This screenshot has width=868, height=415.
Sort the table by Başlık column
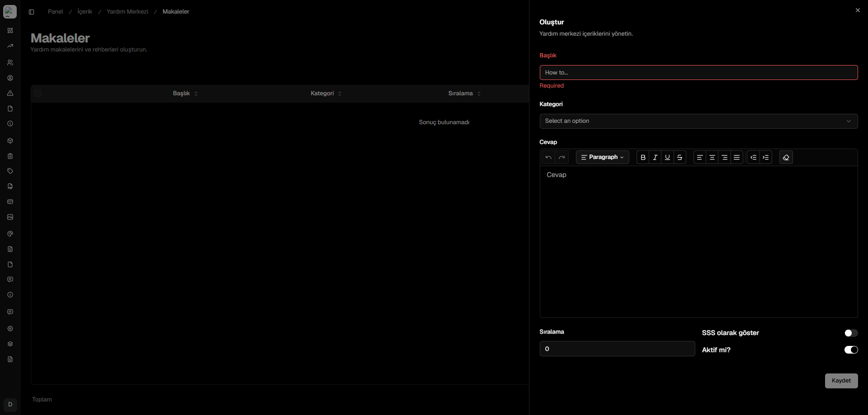(185, 93)
